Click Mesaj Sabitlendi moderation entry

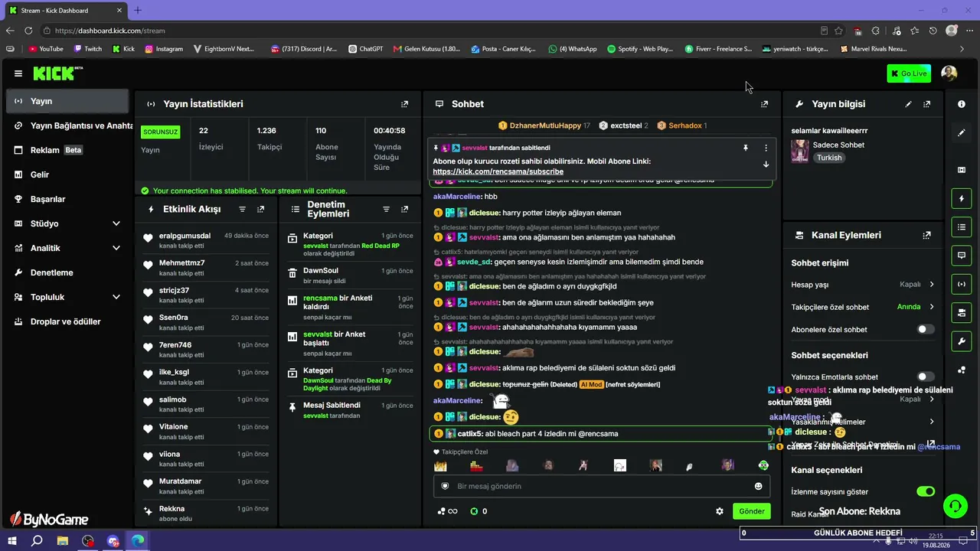351,409
